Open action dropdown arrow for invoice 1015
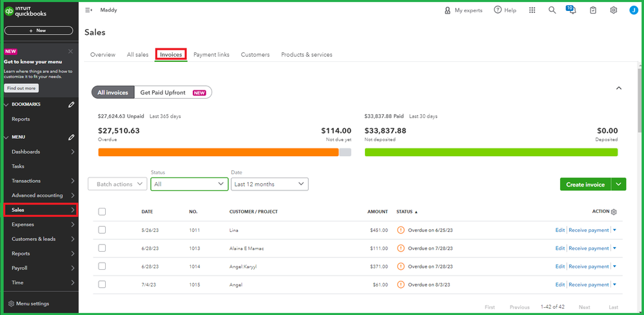This screenshot has height=315, width=644. [614, 285]
